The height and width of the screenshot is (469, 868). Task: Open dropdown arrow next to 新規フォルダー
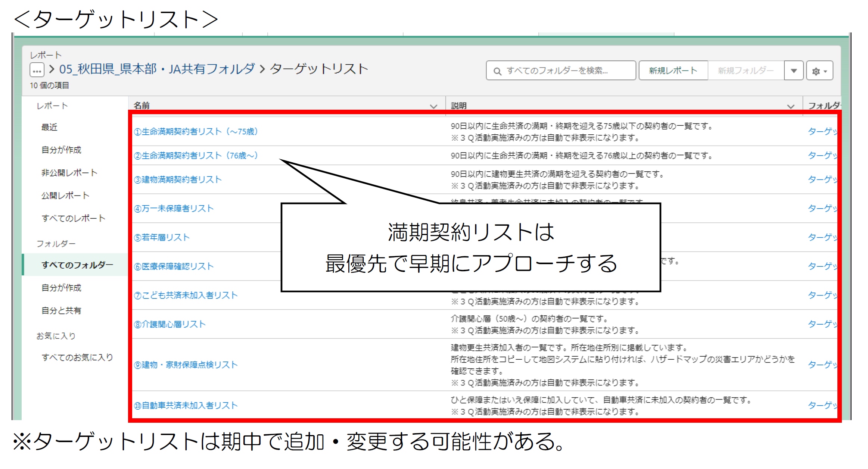pos(794,71)
